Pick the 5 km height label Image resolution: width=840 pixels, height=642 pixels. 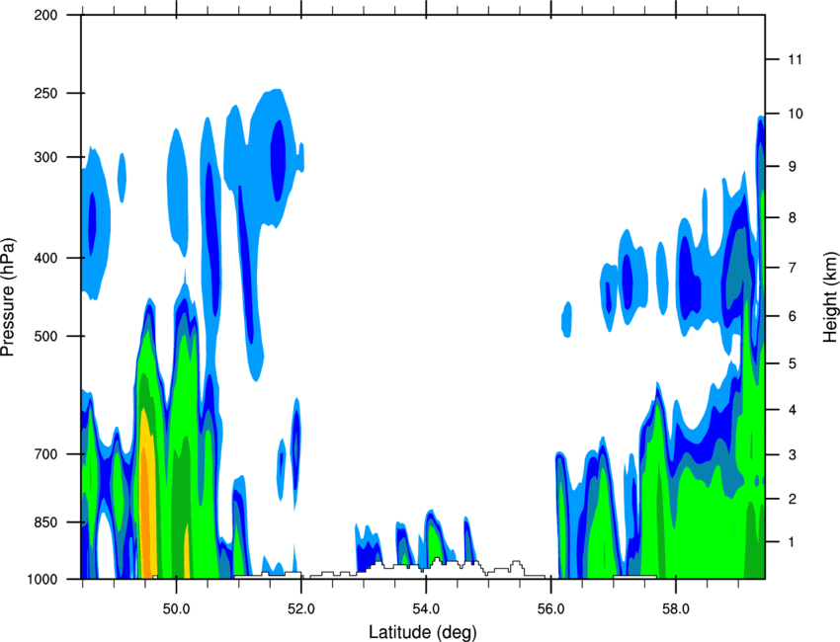[792, 364]
